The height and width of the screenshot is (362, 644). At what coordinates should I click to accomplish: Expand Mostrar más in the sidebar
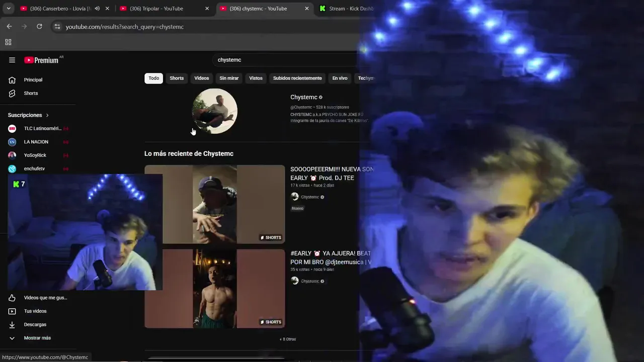click(38, 338)
